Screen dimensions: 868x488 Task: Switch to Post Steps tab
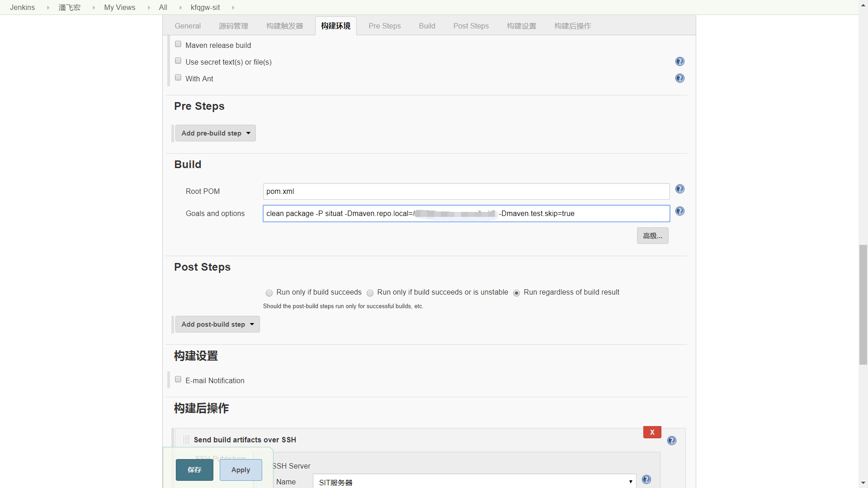(x=471, y=26)
